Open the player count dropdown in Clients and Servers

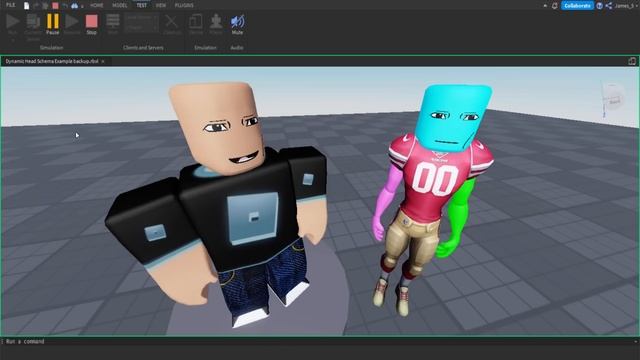[x=141, y=27]
